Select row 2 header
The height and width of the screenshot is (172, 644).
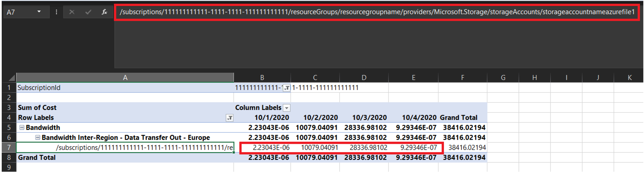[x=9, y=98]
